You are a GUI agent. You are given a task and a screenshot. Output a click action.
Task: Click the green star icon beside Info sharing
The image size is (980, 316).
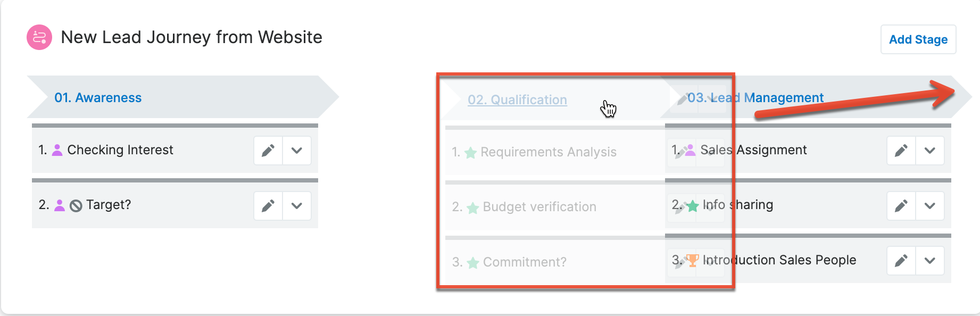tap(692, 205)
